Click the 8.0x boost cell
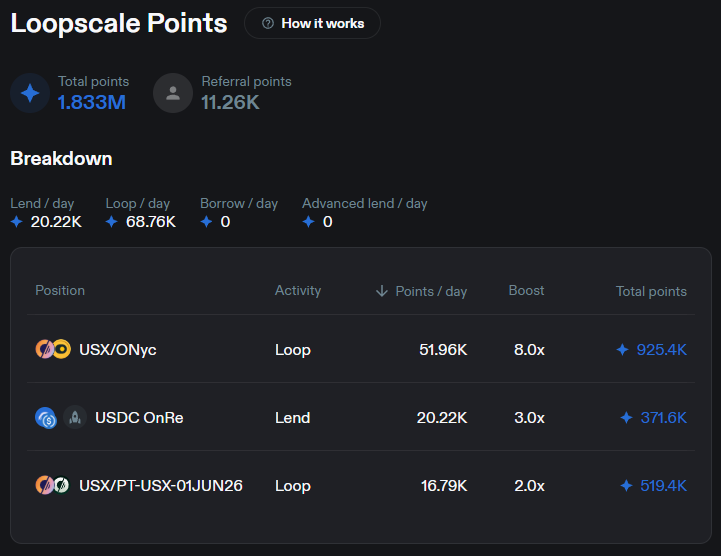This screenshot has height=556, width=721. pos(529,350)
